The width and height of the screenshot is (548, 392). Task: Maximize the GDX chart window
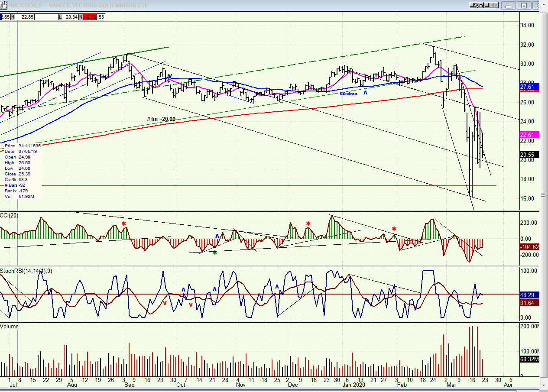524,5
